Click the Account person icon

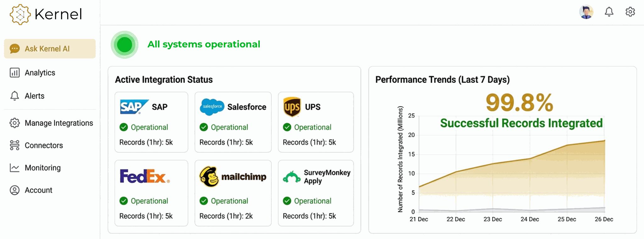15,190
